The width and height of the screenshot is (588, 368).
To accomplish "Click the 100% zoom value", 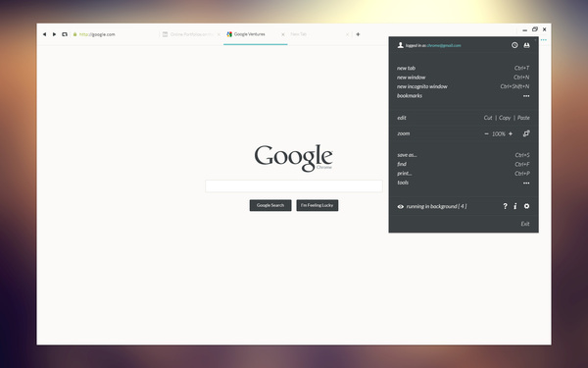I will tap(499, 133).
